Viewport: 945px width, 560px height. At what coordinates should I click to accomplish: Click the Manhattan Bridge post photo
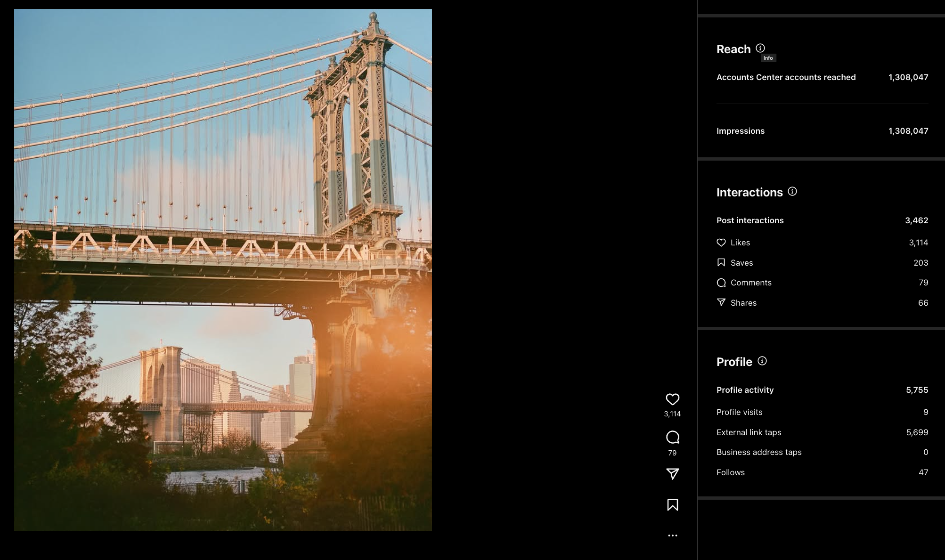[x=223, y=270]
